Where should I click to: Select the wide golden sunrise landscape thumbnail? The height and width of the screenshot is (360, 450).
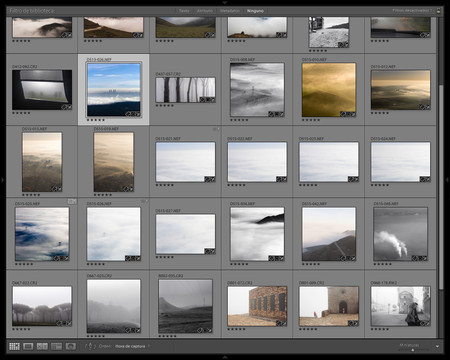(x=401, y=90)
